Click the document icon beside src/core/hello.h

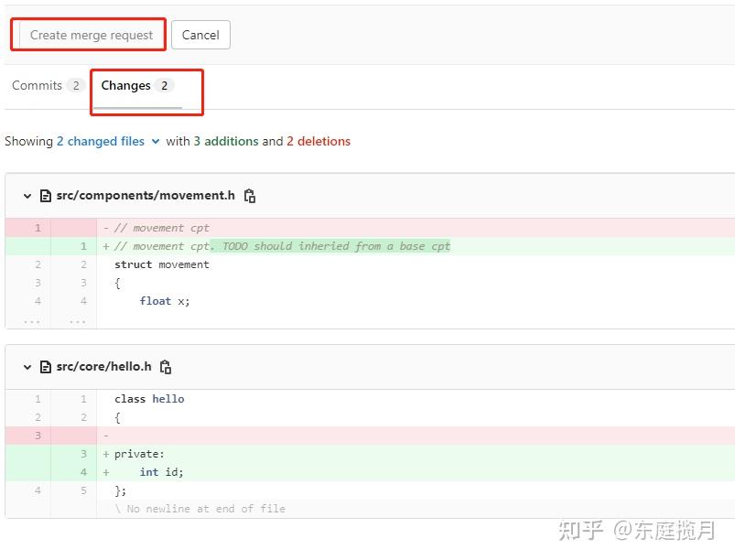[x=46, y=367]
